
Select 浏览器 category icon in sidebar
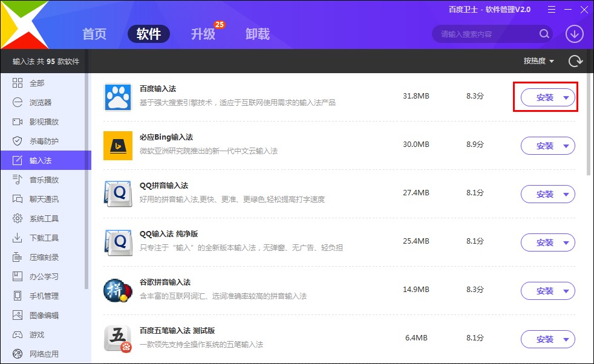click(x=18, y=102)
